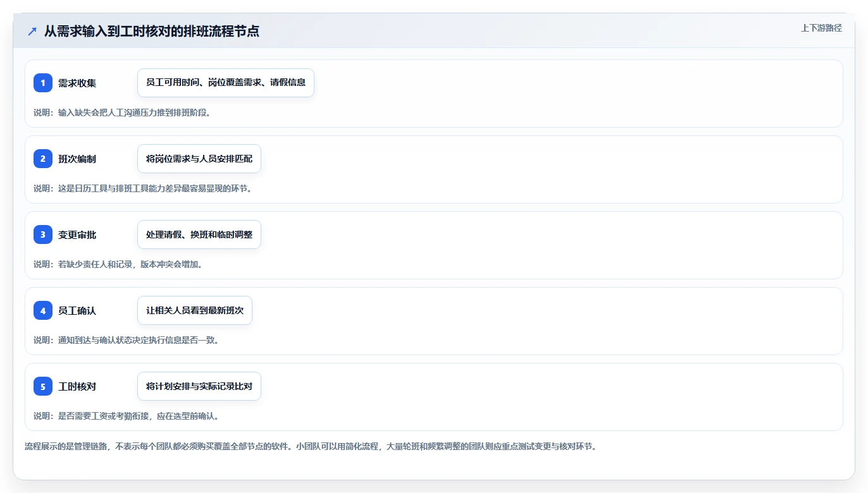The height and width of the screenshot is (493, 868).
Task: Select the 员工可用时间、岗位覆盖需求、请假信息 chip
Action: pos(226,83)
